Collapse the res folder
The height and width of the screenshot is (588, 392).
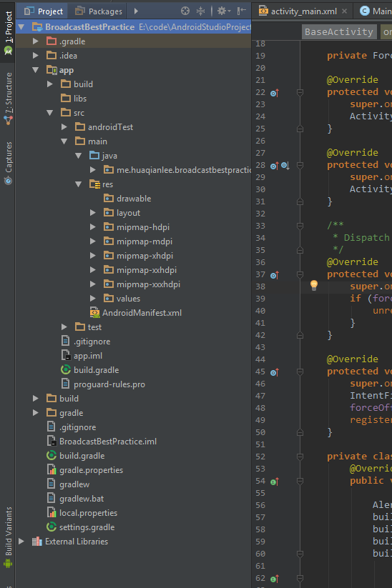tap(79, 184)
